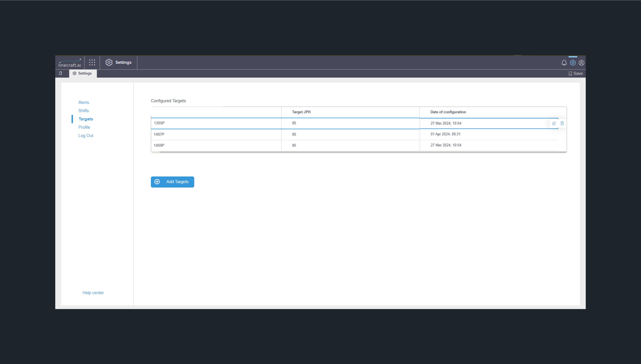Select the 14S7P row name
Screen dimensions: 641x364
pos(159,134)
